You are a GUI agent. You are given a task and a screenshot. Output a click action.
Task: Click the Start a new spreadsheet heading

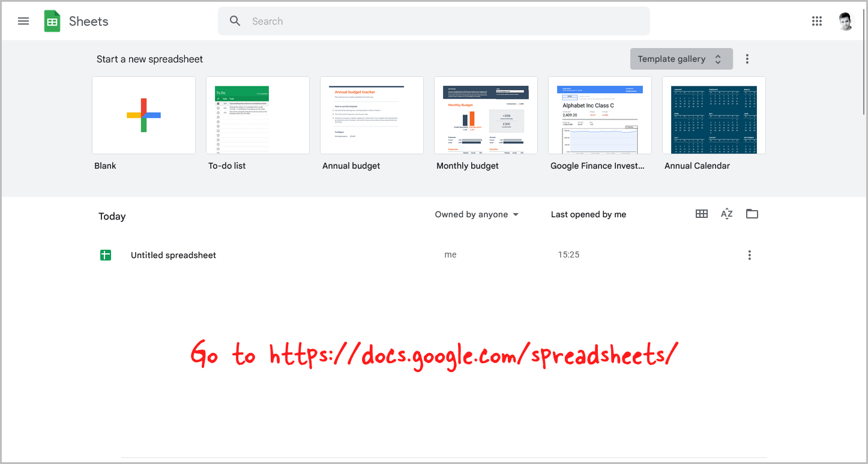[x=150, y=59]
